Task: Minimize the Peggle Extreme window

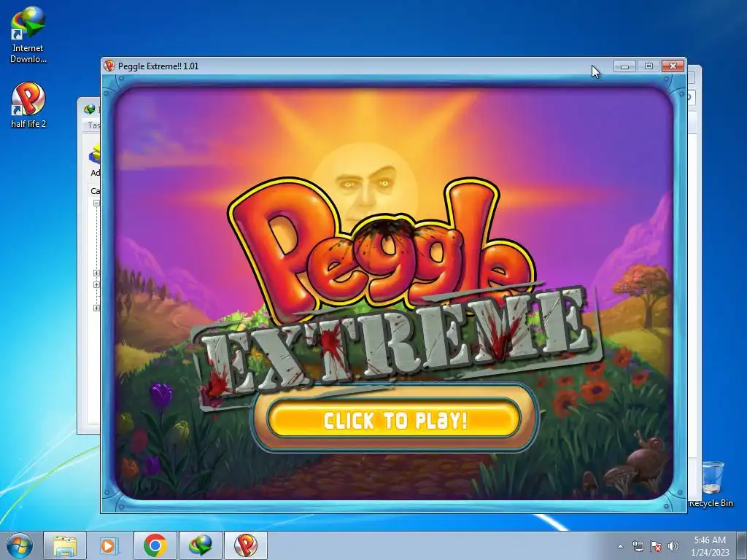Action: tap(624, 66)
